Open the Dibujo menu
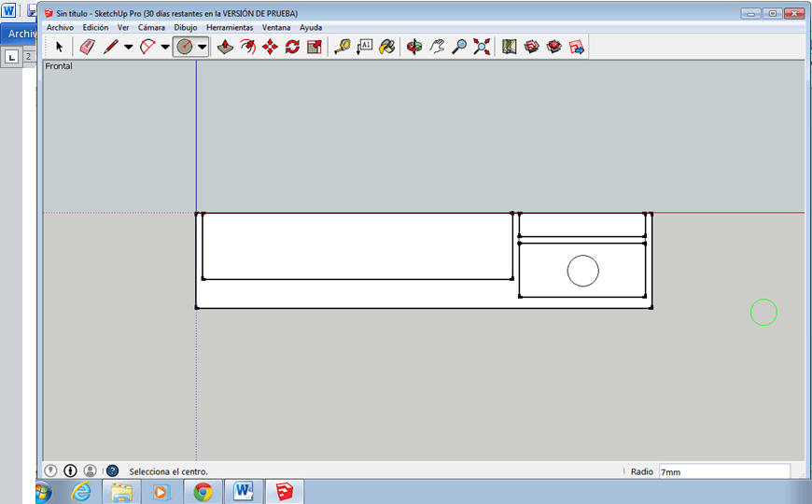This screenshot has width=812, height=504. [186, 27]
